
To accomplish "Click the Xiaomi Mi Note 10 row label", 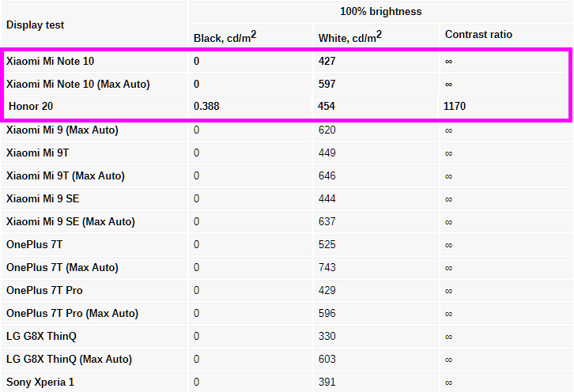I will [x=50, y=61].
